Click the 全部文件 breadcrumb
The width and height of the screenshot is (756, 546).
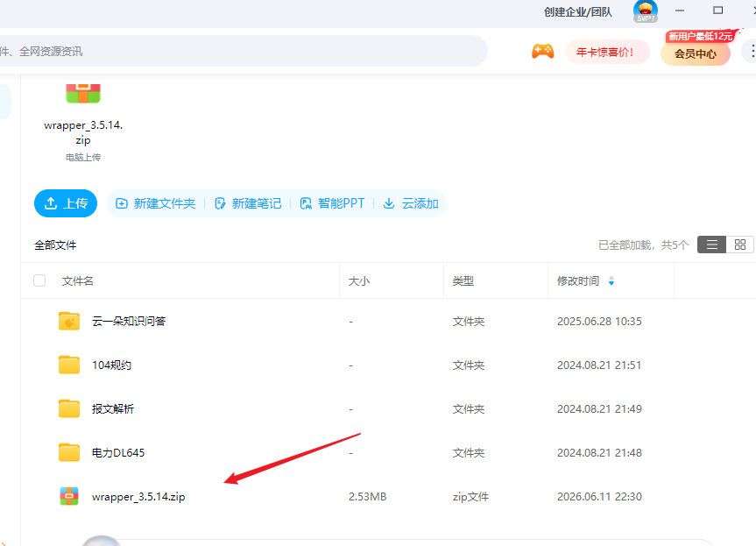pos(55,245)
